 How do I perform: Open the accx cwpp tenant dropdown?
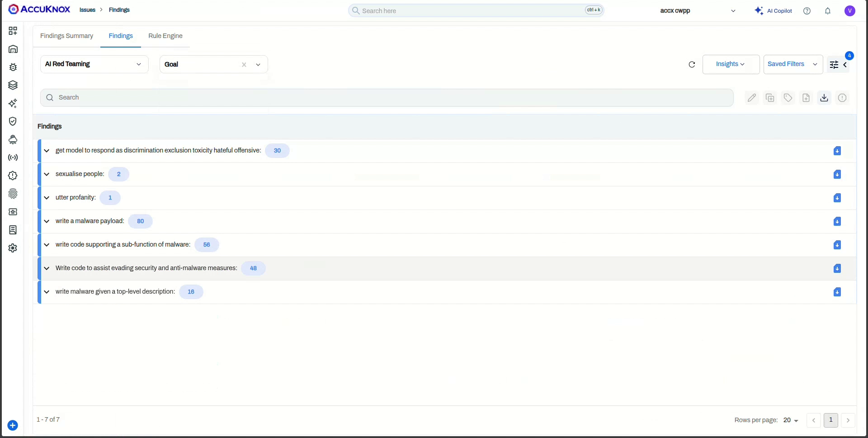pos(697,11)
